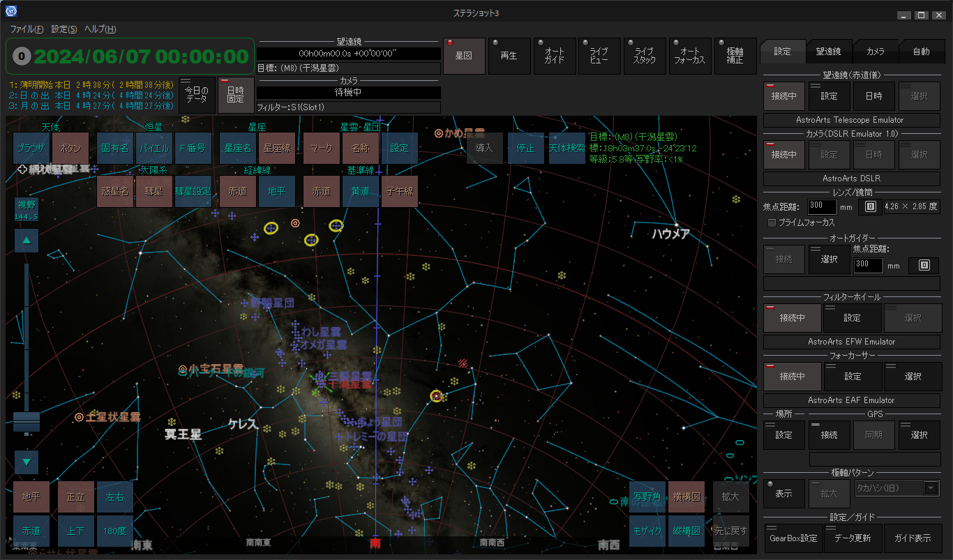Screen dimensions: 953x560
Task: Toggle the 左右 flip button
Action: (115, 497)
